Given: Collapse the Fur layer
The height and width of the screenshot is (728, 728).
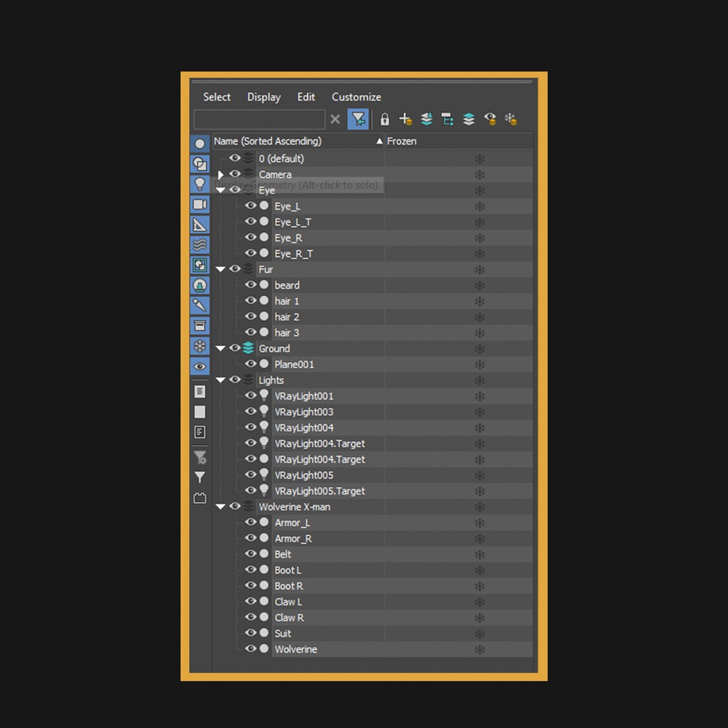Looking at the screenshot, I should pyautogui.click(x=220, y=269).
